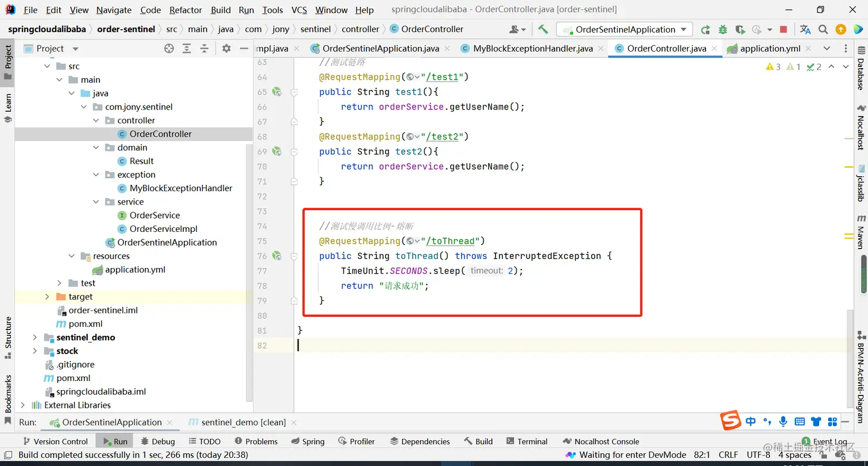Rerun OrderSentinelApplication with the green rerun icon

(x=706, y=29)
